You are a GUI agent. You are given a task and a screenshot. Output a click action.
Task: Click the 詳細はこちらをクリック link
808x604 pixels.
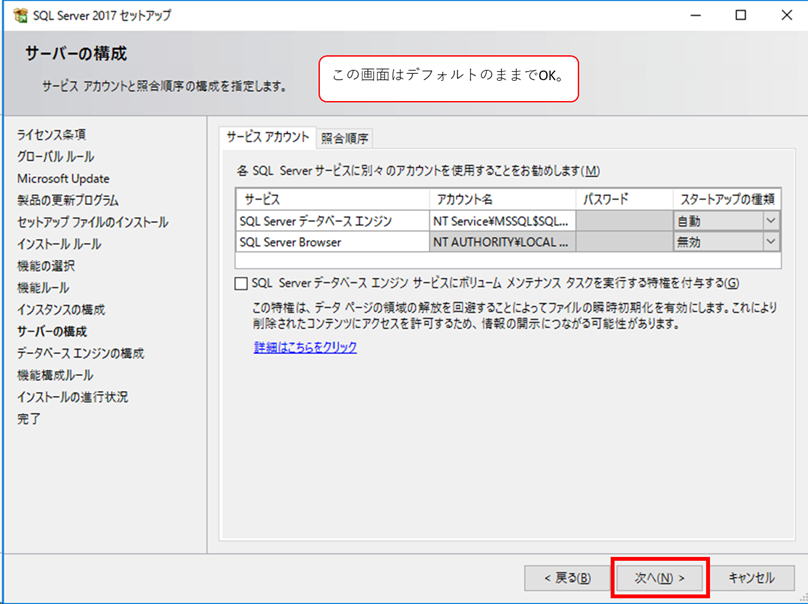pos(305,347)
